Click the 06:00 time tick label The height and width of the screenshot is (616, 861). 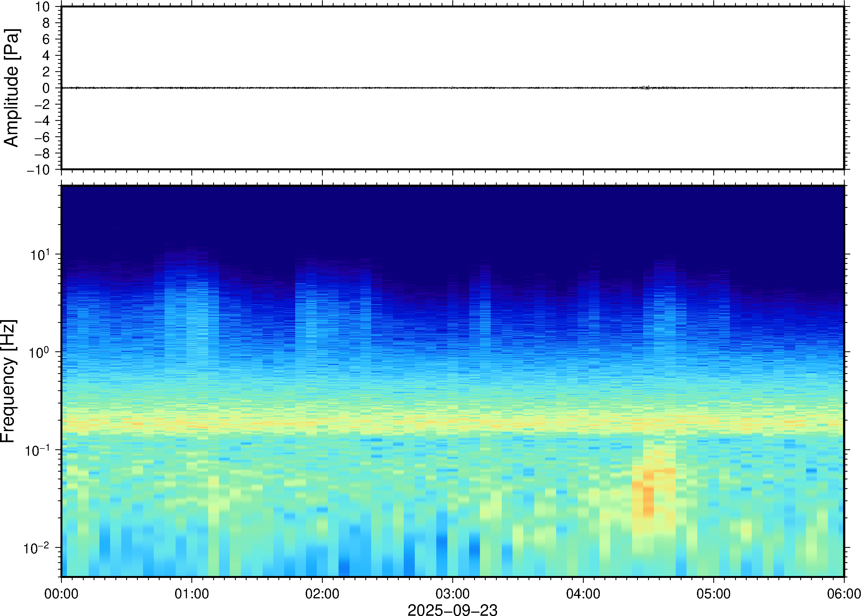844,594
